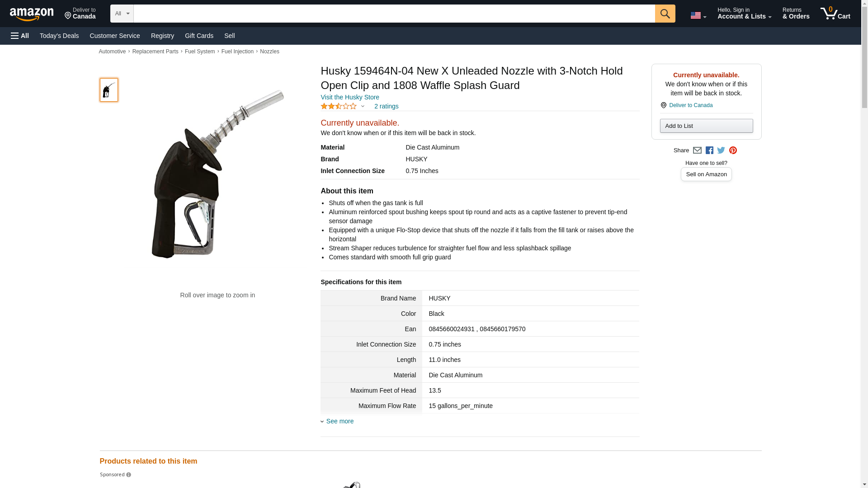The image size is (868, 488).
Task: Open the cart icon
Action: (835, 14)
